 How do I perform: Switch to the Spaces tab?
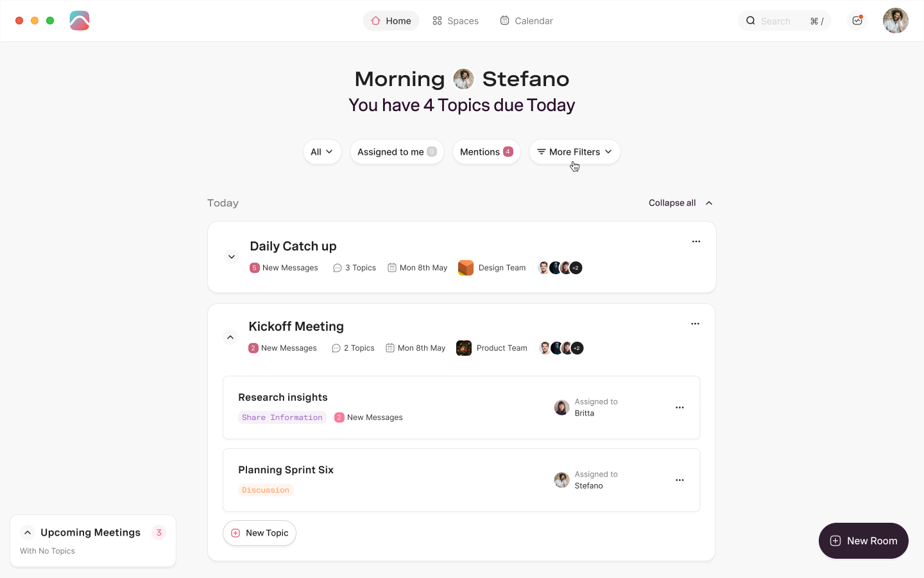coord(455,21)
